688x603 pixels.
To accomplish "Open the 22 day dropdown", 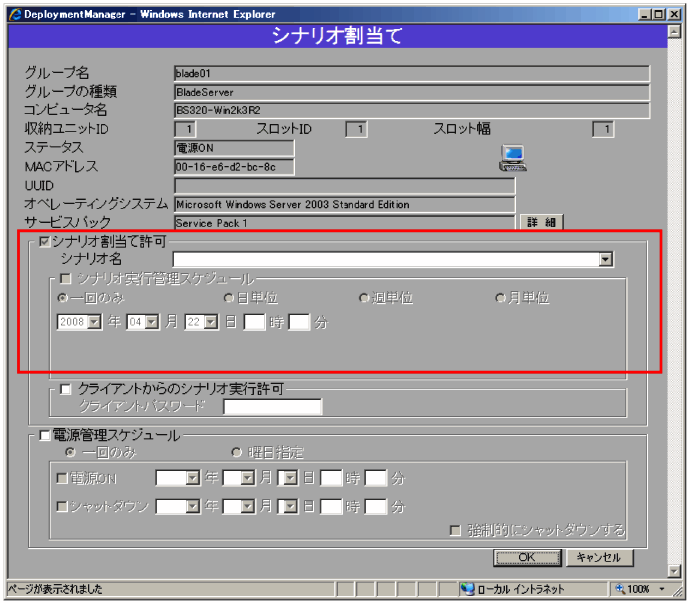I will click(x=211, y=322).
